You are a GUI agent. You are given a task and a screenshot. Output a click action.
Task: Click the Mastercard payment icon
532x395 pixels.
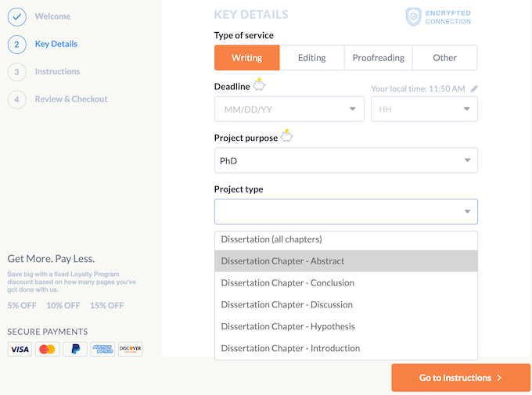(x=47, y=349)
